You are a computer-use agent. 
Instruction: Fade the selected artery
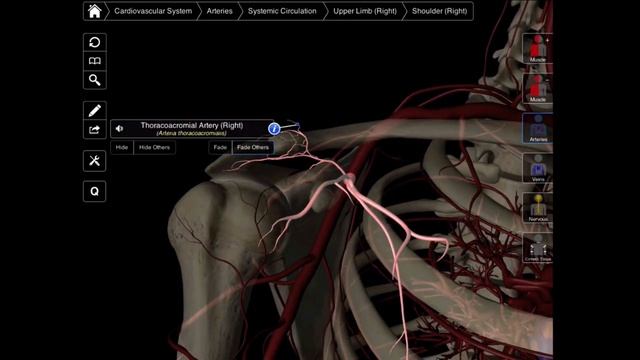[220, 147]
